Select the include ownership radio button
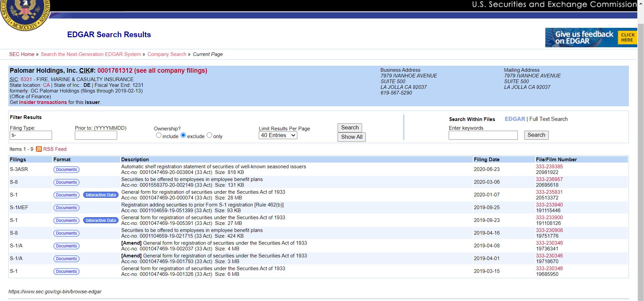Image resolution: width=644 pixels, height=301 pixels. tap(159, 135)
